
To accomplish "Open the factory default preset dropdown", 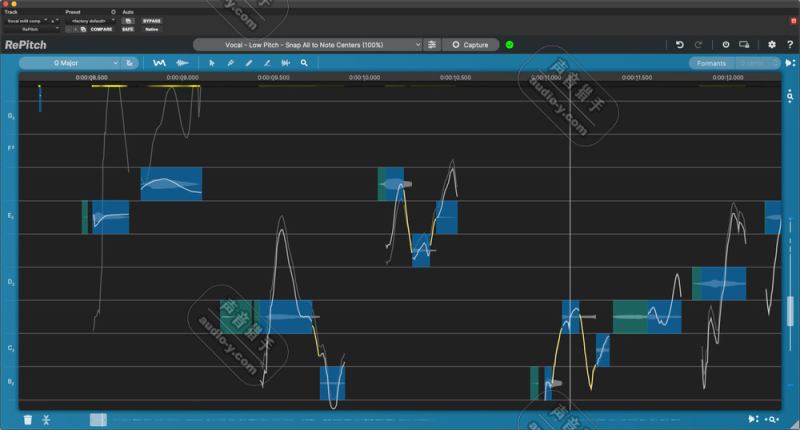I will coord(90,20).
